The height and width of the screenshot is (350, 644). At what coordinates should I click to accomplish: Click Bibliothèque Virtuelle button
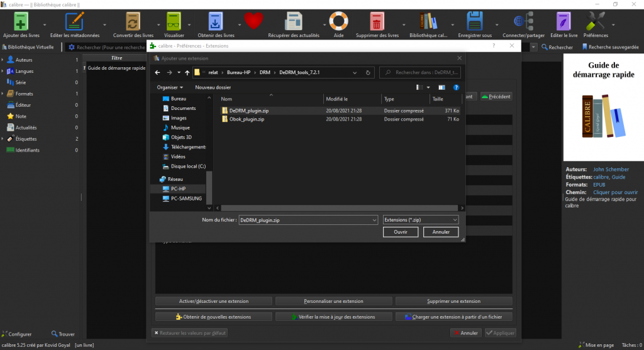[28, 47]
